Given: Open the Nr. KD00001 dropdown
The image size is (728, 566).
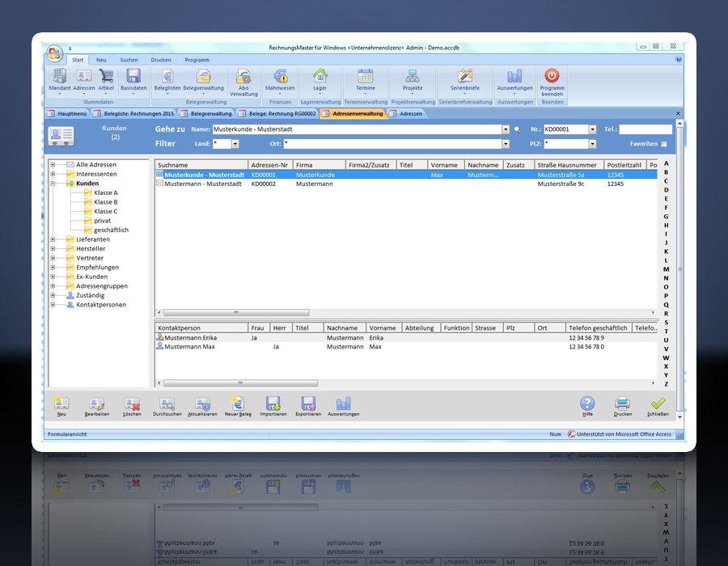Looking at the screenshot, I should click(x=592, y=129).
